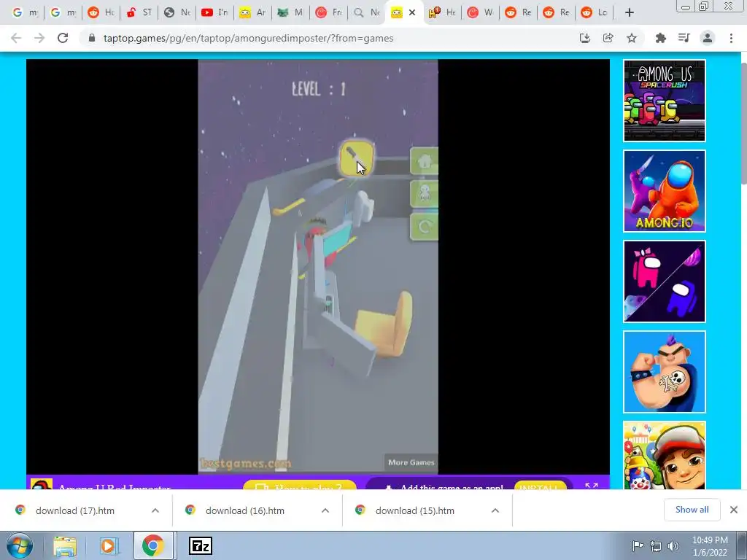The image size is (747, 560).
Task: Expand options for download (17).htm
Action: (x=155, y=510)
